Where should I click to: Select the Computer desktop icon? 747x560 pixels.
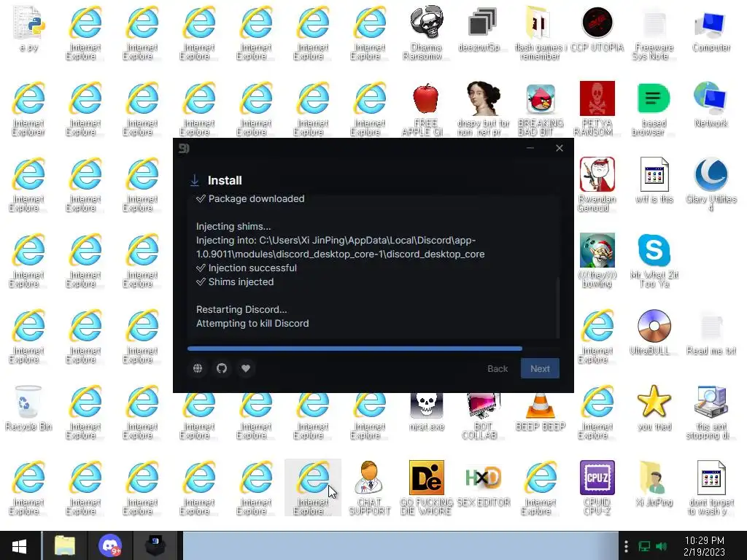(711, 28)
